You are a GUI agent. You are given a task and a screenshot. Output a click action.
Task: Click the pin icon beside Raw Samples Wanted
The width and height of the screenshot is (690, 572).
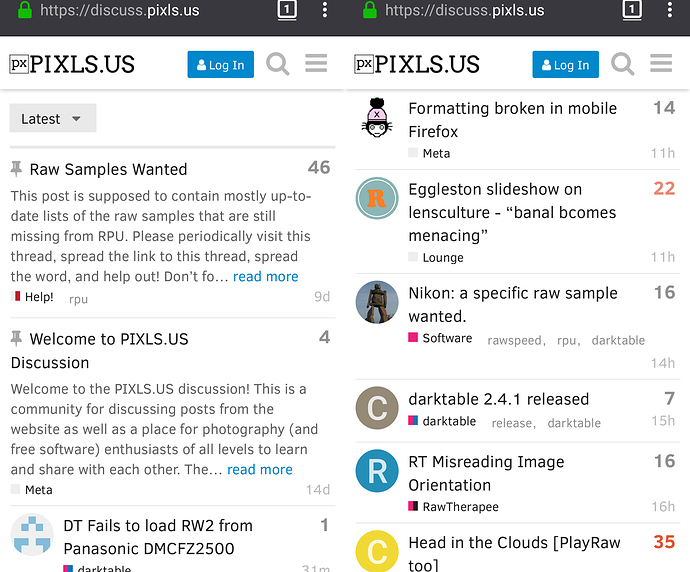(16, 168)
